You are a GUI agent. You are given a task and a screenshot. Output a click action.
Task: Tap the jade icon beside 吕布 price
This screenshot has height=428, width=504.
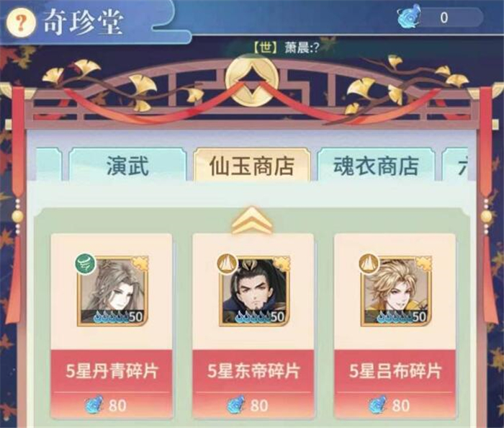(x=378, y=405)
